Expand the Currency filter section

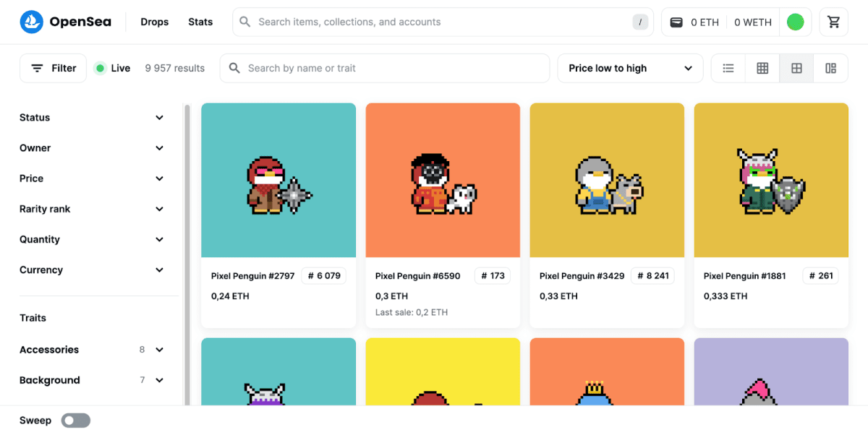point(92,270)
